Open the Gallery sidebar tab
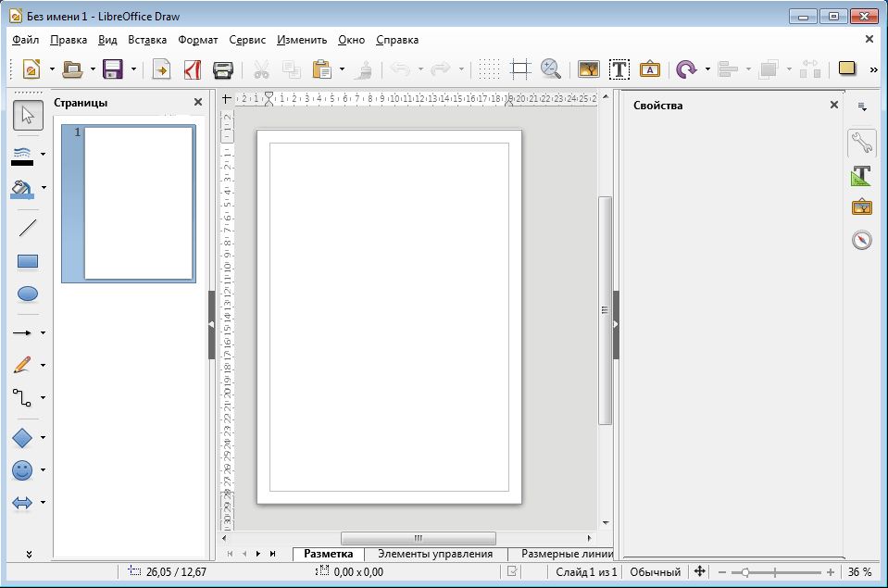Screen dimensions: 888x588 [x=861, y=206]
